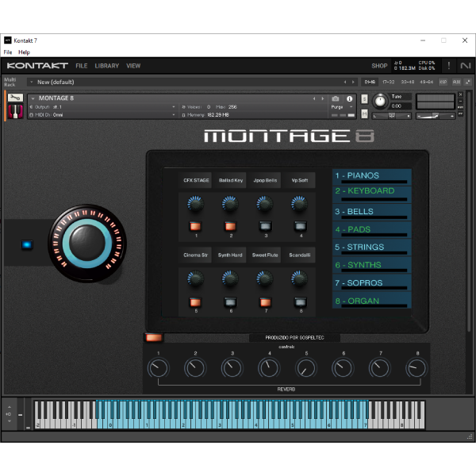Switch to rack page 17-32
This screenshot has width=476, height=476.
(388, 82)
